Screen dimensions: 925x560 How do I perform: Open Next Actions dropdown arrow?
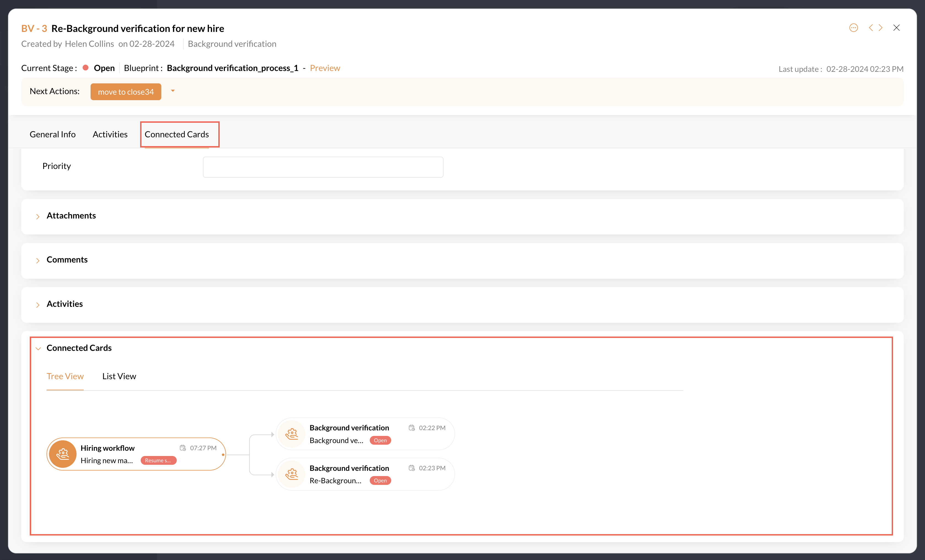tap(173, 91)
